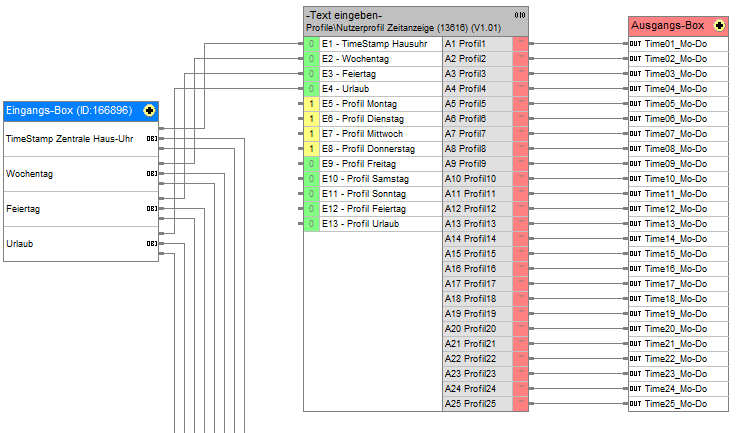Viewport: 738px width, 433px height.
Task: Click the OUT icon beside Time25_Mo-Do
Action: [635, 403]
